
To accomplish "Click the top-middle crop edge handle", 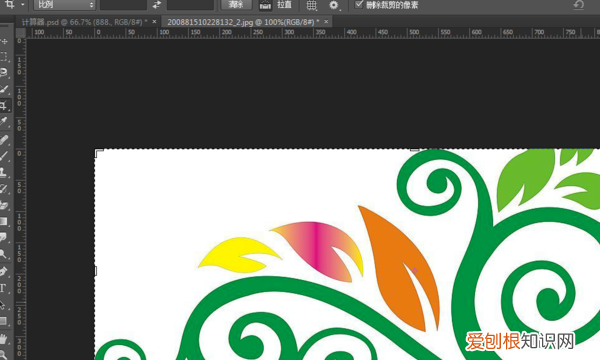I will (x=414, y=150).
